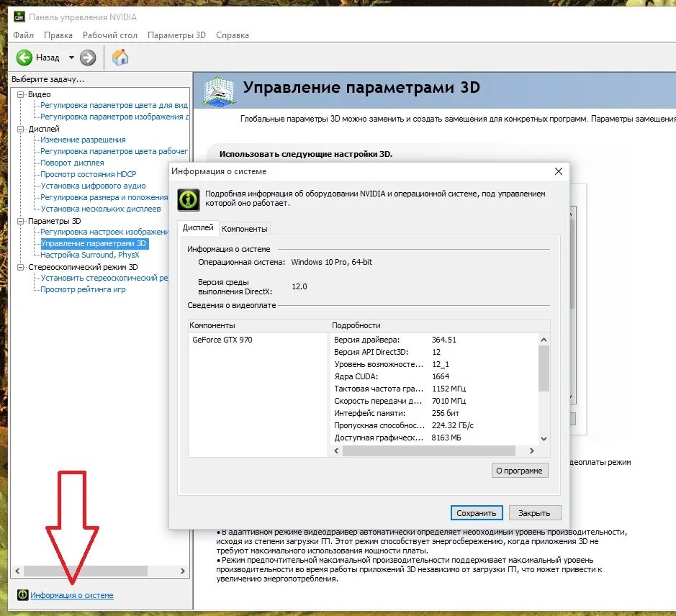Open Back button history dropdown arrow

[x=71, y=58]
